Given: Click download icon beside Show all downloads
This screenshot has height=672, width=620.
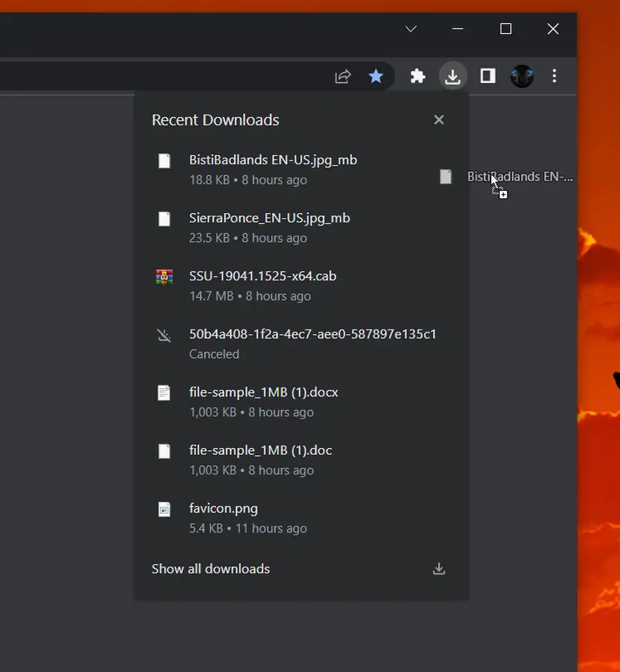Looking at the screenshot, I should (x=439, y=569).
